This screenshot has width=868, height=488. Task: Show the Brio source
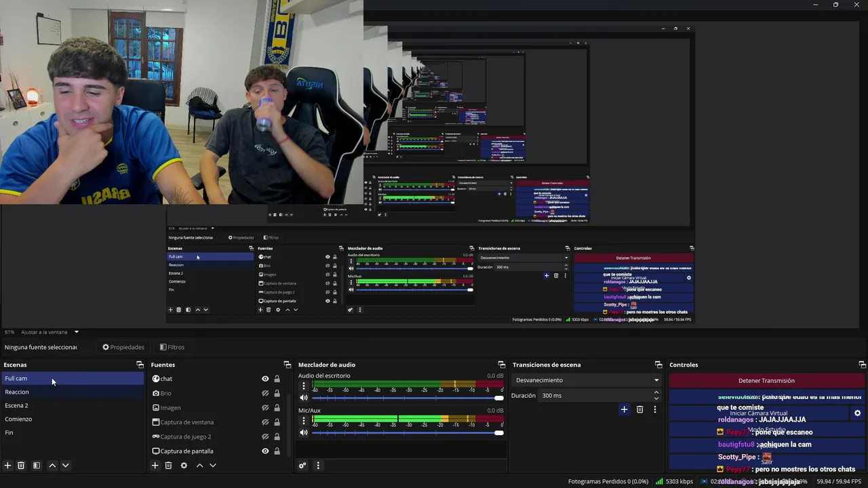coord(265,393)
